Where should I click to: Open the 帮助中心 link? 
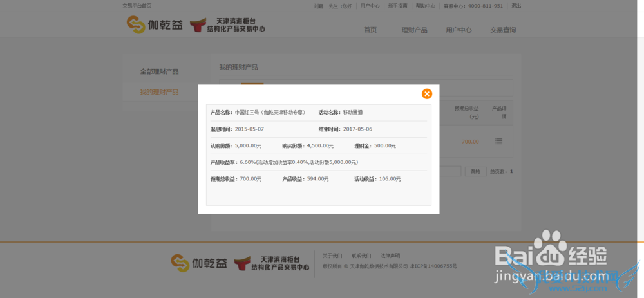tap(425, 6)
